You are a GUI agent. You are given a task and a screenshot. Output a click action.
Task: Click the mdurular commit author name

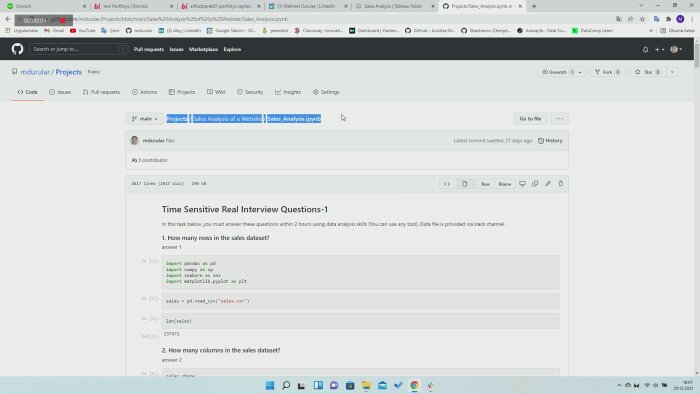tap(153, 141)
